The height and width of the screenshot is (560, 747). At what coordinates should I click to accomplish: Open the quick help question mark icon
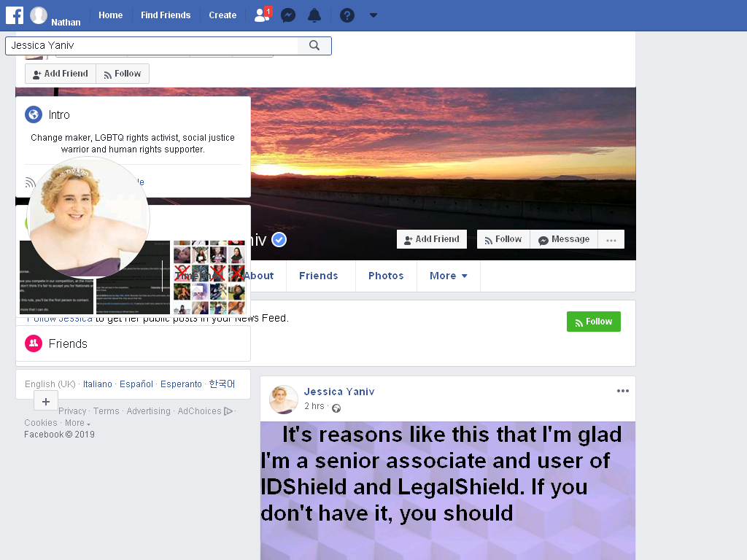point(347,15)
